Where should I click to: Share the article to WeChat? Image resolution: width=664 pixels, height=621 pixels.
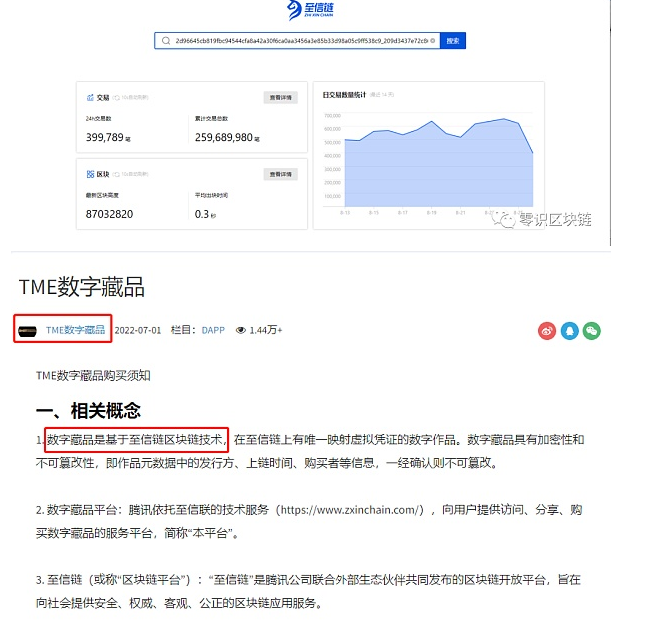click(x=592, y=330)
